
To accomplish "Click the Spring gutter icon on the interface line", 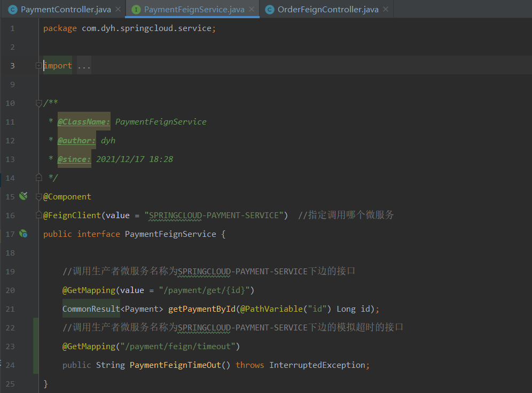I will click(23, 234).
